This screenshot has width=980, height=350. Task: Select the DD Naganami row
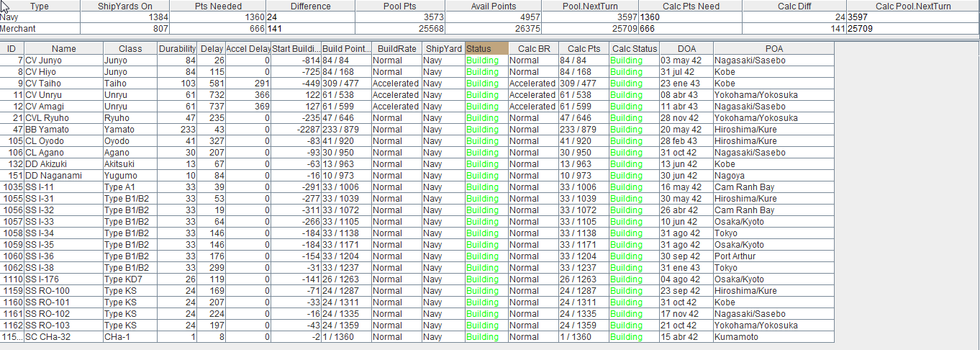[417, 176]
